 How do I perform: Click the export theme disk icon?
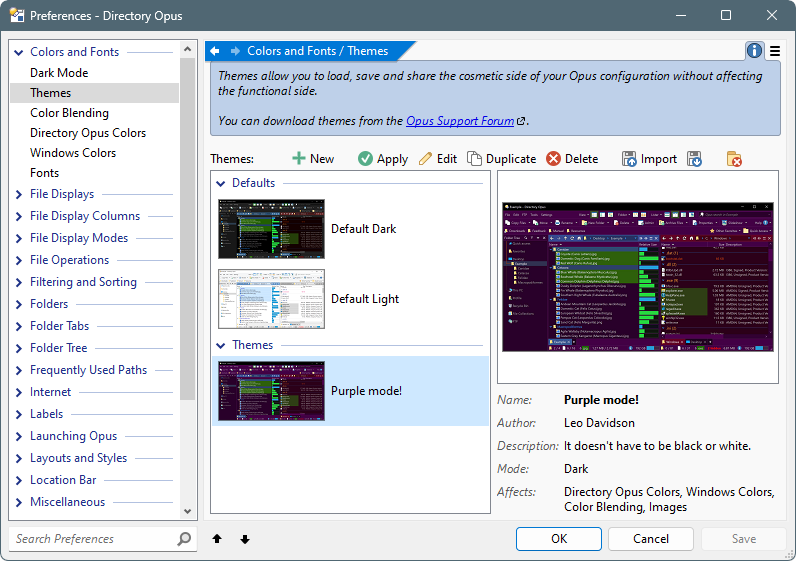(x=694, y=159)
